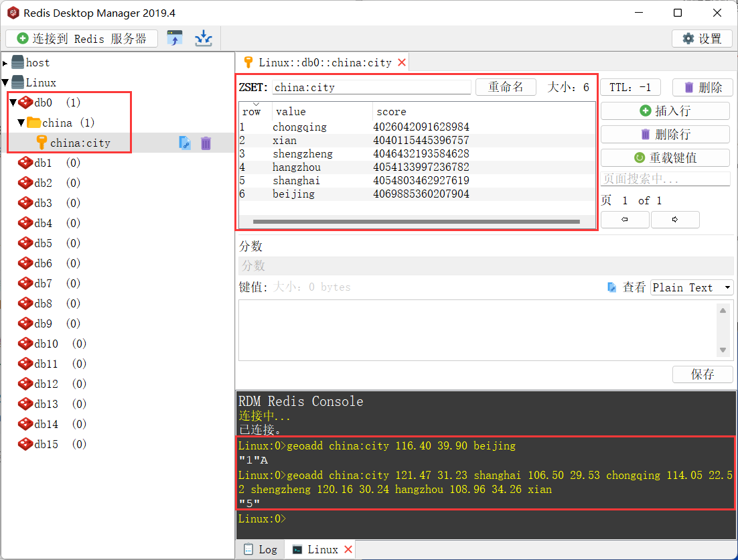
Task: Click the trash icon beside china:city key
Action: click(x=206, y=143)
